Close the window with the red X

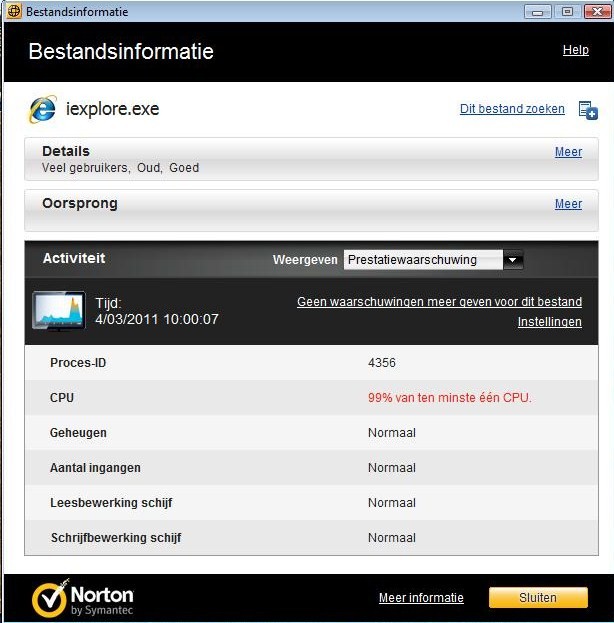[597, 12]
